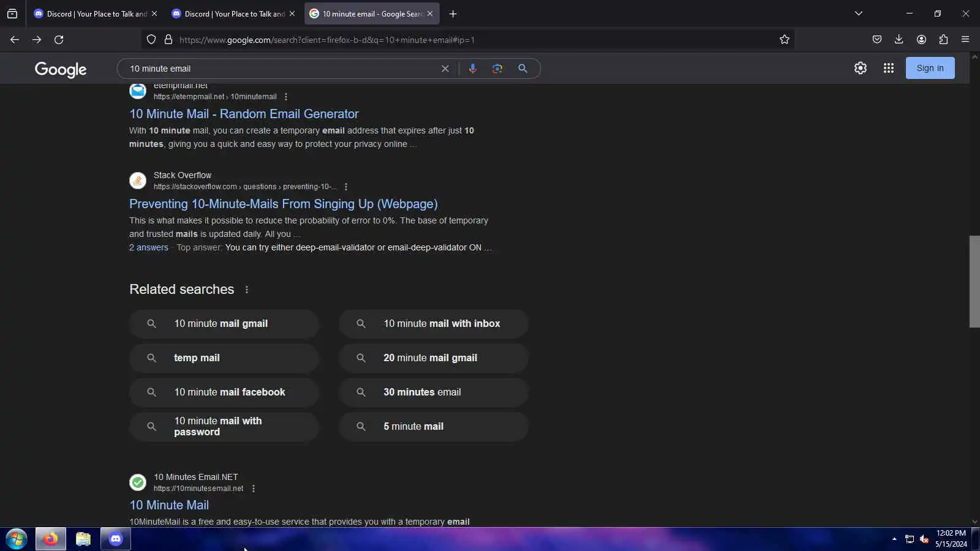Image resolution: width=980 pixels, height=551 pixels.
Task: Search related: 30 minutes email
Action: tap(434, 392)
